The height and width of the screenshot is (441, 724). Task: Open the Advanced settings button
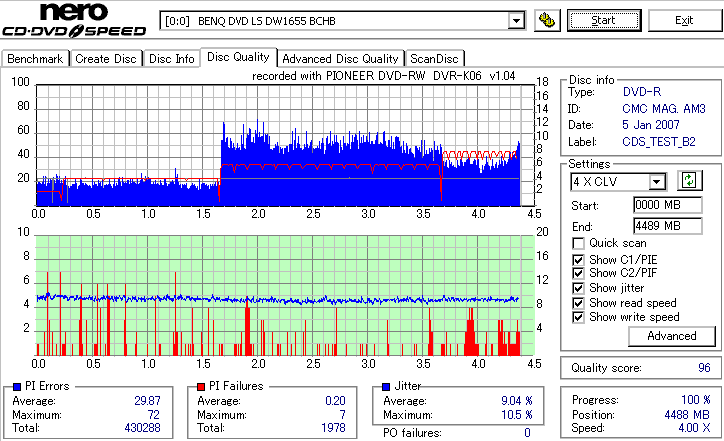(x=672, y=336)
